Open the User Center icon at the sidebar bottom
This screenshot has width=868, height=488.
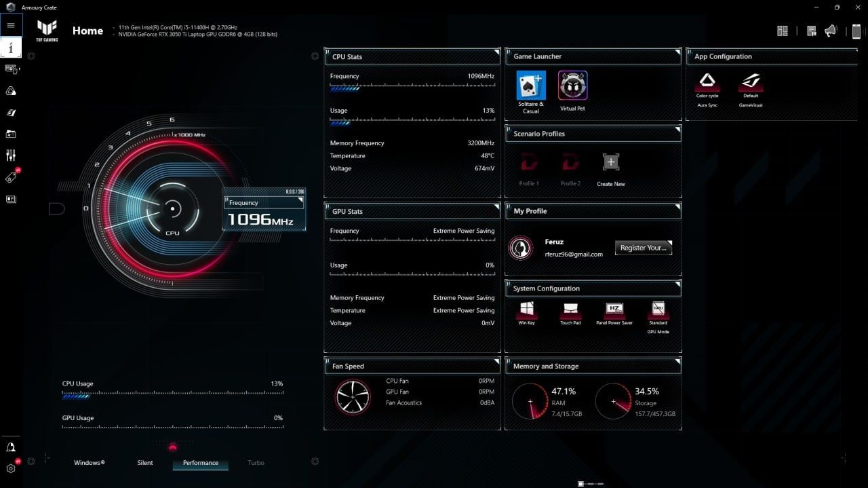(11, 447)
